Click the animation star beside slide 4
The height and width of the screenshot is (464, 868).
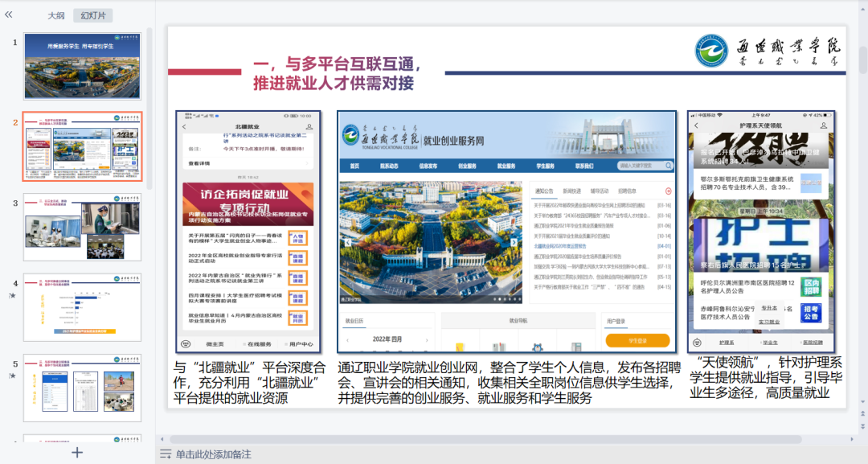click(12, 296)
